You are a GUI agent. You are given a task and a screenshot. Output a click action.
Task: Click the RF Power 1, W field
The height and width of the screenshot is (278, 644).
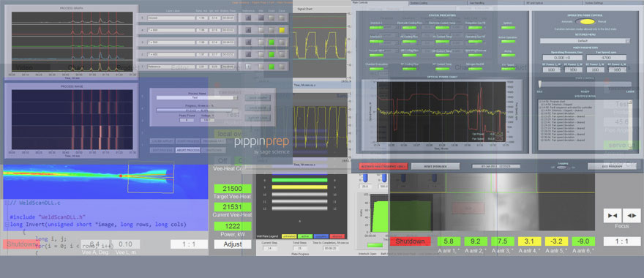pyautogui.click(x=552, y=69)
